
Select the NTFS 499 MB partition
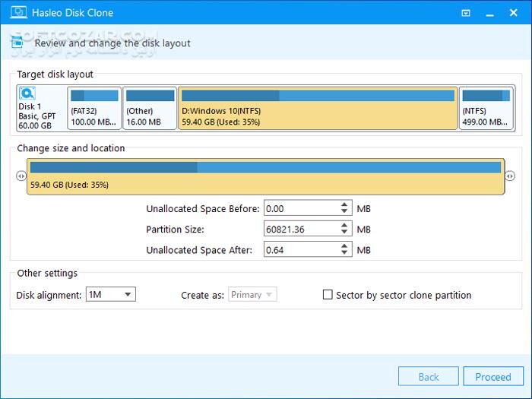pyautogui.click(x=486, y=108)
